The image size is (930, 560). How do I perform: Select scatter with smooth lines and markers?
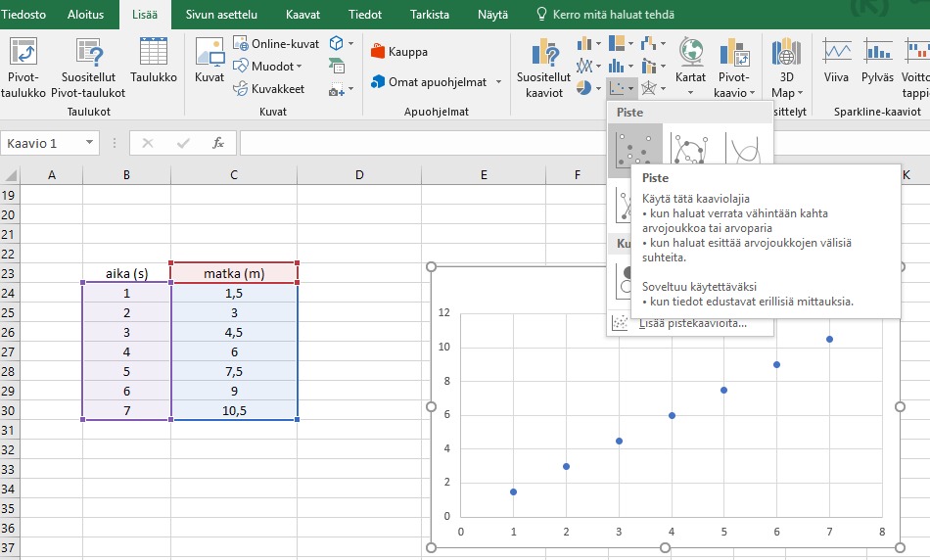(690, 148)
